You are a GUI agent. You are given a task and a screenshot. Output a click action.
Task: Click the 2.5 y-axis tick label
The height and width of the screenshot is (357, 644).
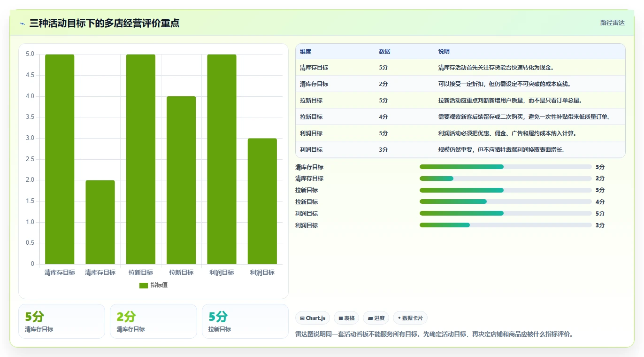pos(30,159)
